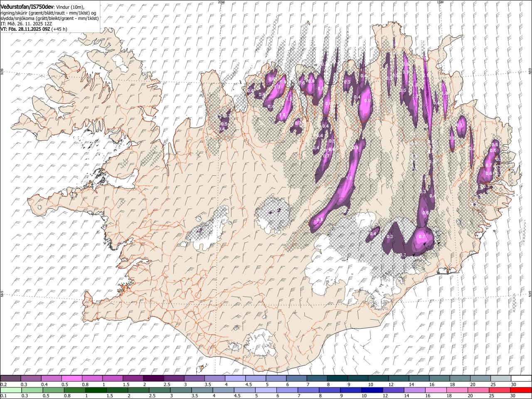Select the deep blue lower swatch starting at 10
Screen dimensions: 532x399
[x=372, y=390]
